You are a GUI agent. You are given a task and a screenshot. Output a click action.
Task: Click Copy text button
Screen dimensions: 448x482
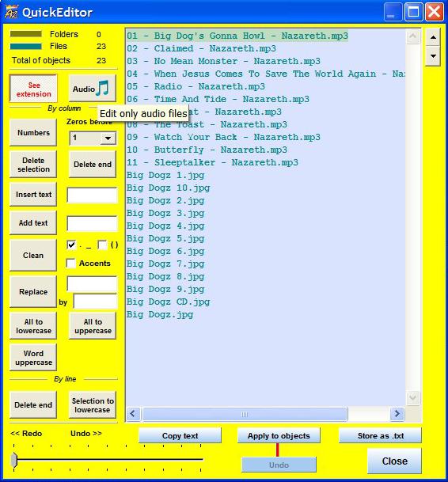180,435
